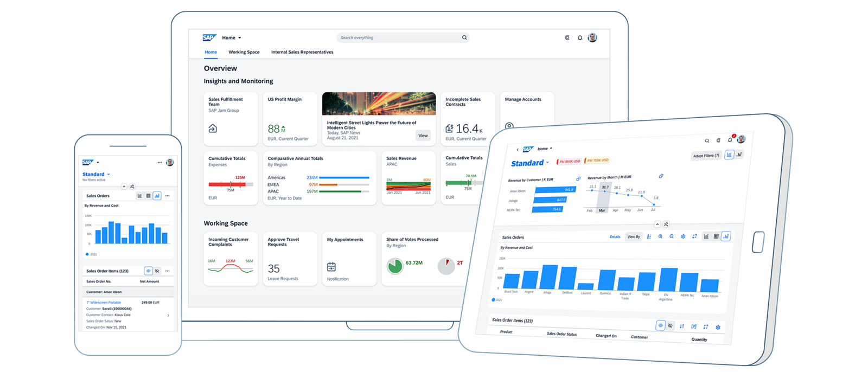
Task: Open overflow menu of phone Sales Orders card
Action: (x=168, y=196)
